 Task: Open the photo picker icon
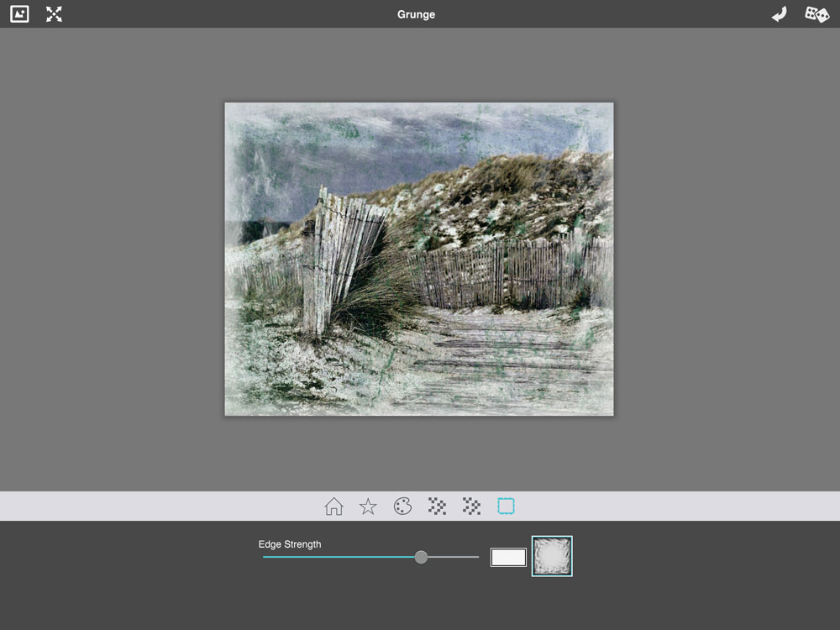(x=19, y=14)
